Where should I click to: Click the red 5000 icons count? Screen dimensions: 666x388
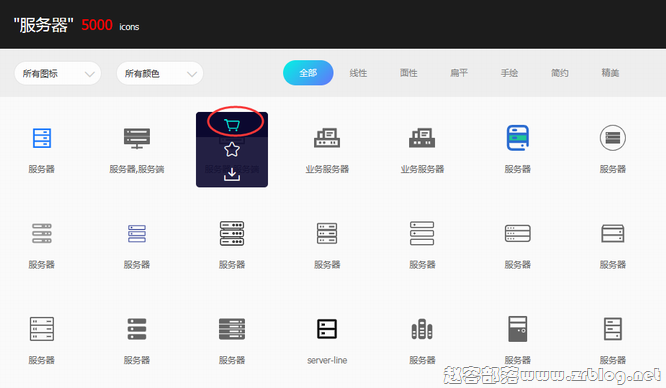[x=97, y=25]
